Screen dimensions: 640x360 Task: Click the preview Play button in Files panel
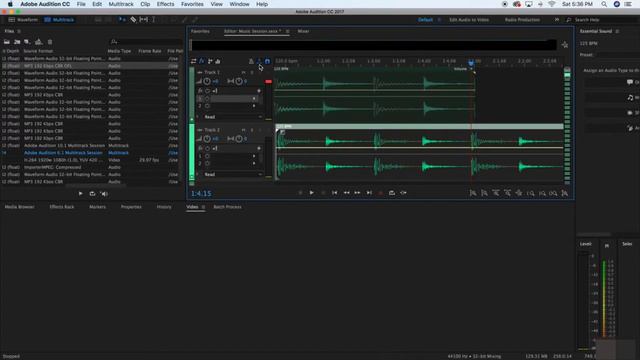point(80,193)
